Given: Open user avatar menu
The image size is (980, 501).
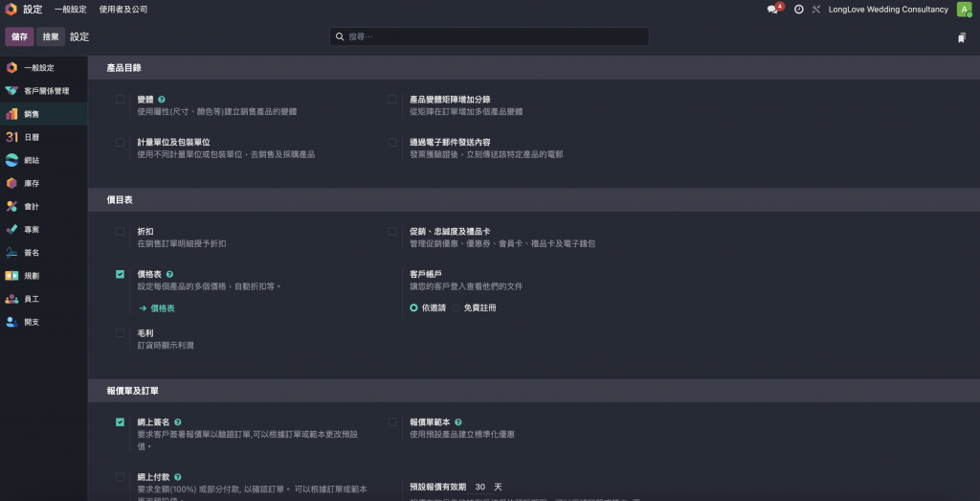Looking at the screenshot, I should click(965, 10).
